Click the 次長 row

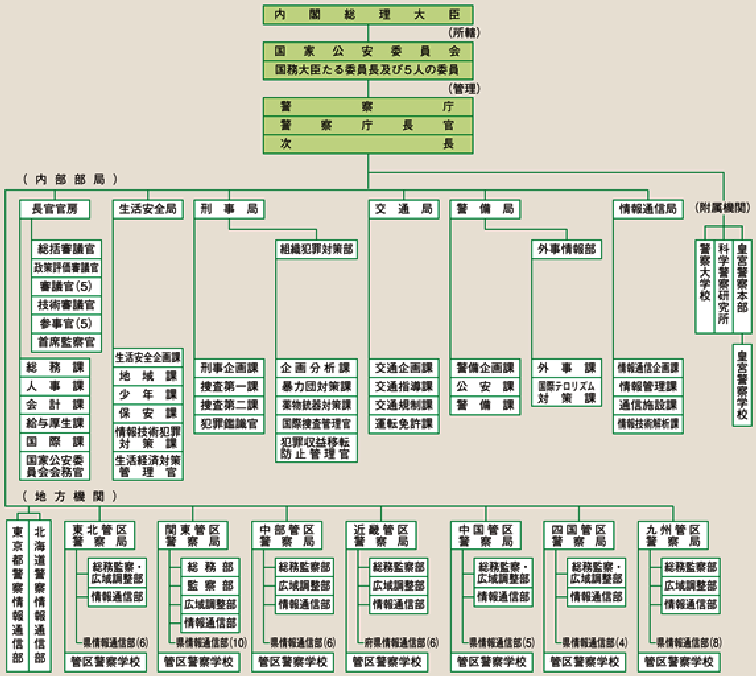[x=368, y=144]
